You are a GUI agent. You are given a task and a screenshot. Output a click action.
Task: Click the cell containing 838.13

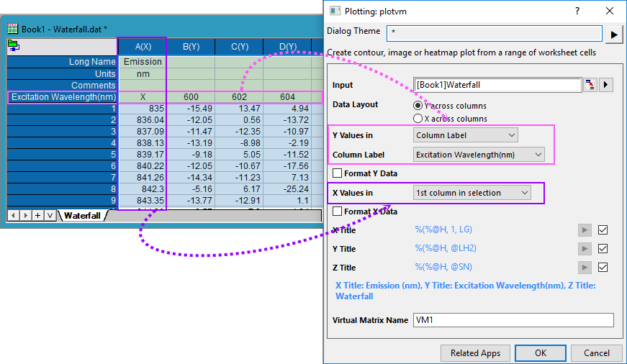pyautogui.click(x=143, y=142)
